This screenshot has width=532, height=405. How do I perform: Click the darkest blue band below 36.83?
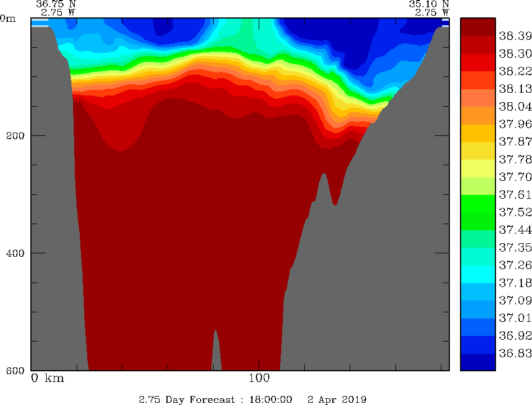pos(477,362)
